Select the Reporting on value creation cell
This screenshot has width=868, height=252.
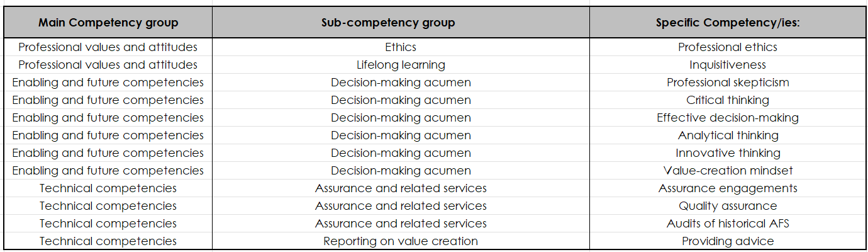click(401, 241)
